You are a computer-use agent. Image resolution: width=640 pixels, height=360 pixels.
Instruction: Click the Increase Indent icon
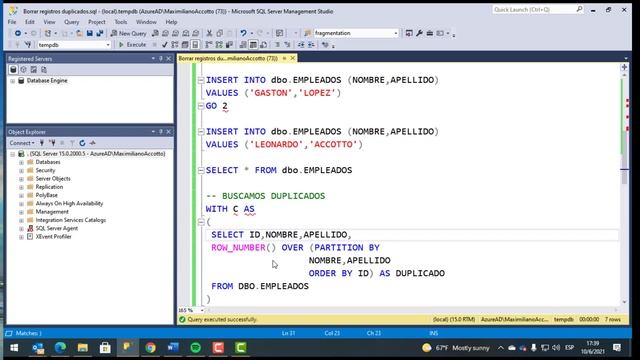311,45
